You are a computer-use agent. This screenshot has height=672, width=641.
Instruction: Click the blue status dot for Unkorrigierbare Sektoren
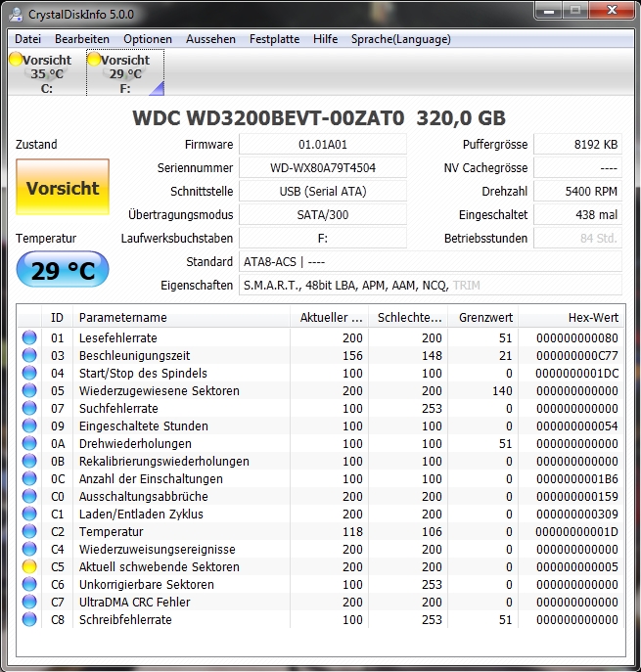click(x=29, y=584)
